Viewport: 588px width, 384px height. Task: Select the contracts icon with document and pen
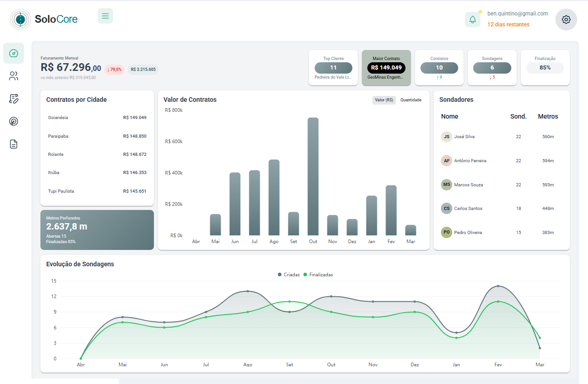click(14, 99)
